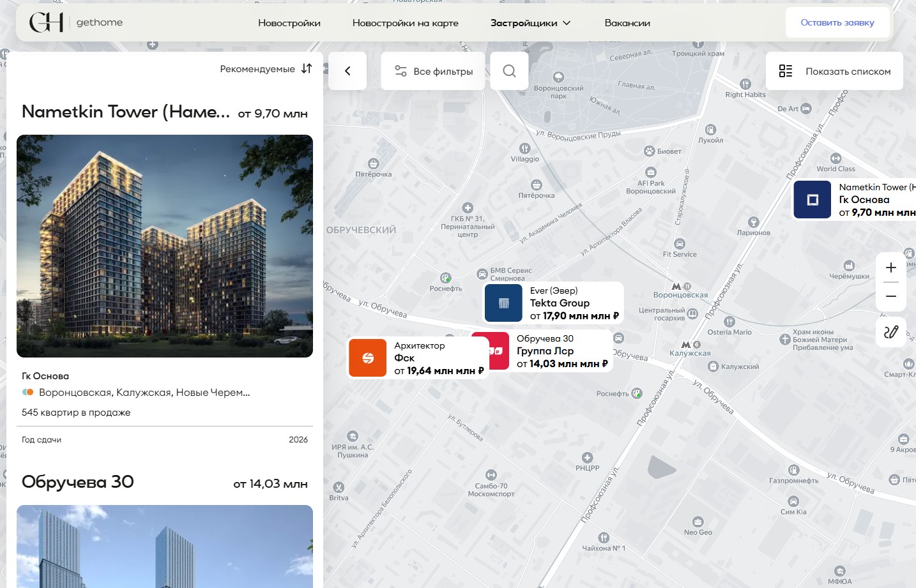Open Все фильтры filter panel
The image size is (916, 588).
coord(434,71)
